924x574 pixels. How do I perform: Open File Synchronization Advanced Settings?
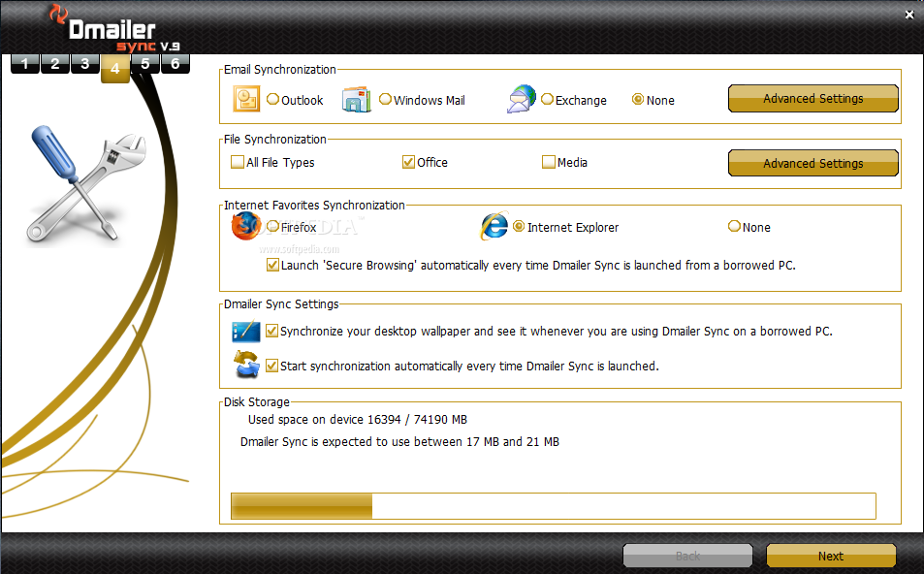coord(813,163)
